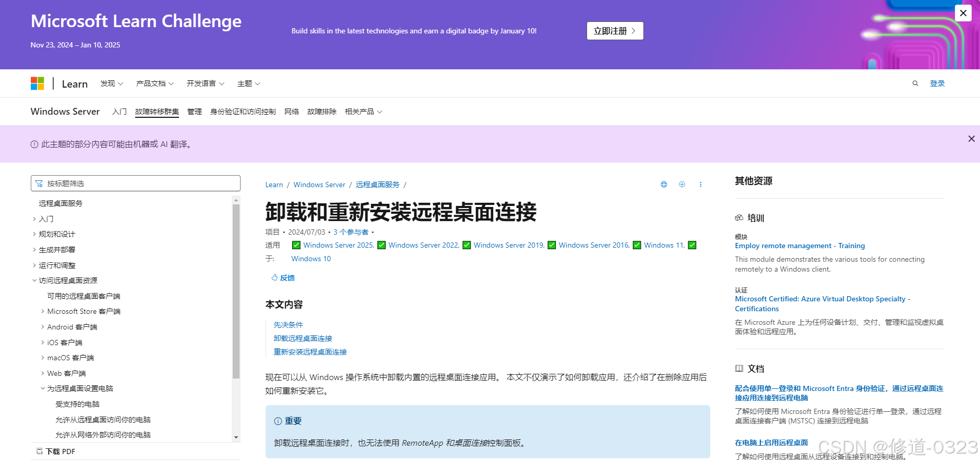Click the Windows Server 2025 checkmark
980x464 pixels.
click(296, 245)
